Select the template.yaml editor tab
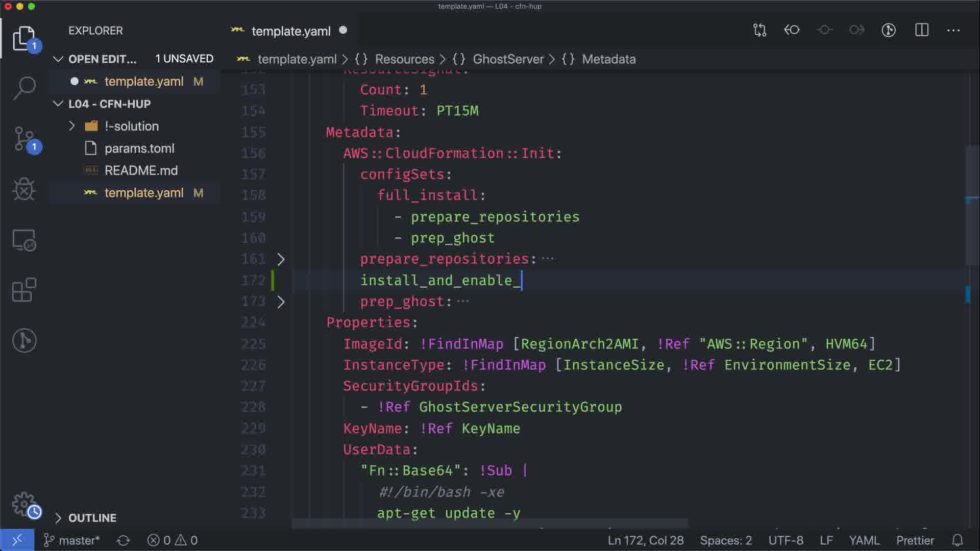The width and height of the screenshot is (980, 551). (x=290, y=31)
